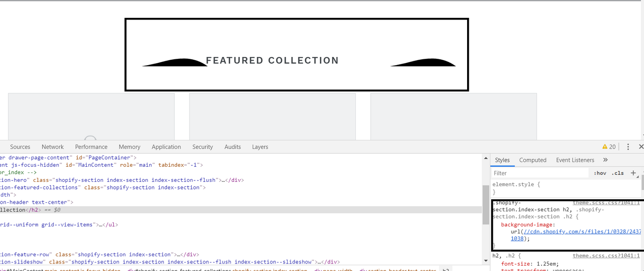Open the DevTools three-dot customize menu
Image resolution: width=644 pixels, height=271 pixels.
tap(628, 147)
